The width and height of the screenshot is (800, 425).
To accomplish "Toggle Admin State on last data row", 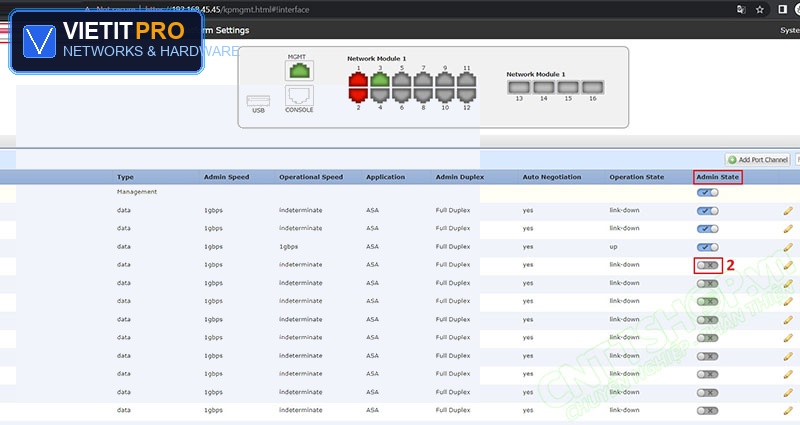I will [708, 411].
